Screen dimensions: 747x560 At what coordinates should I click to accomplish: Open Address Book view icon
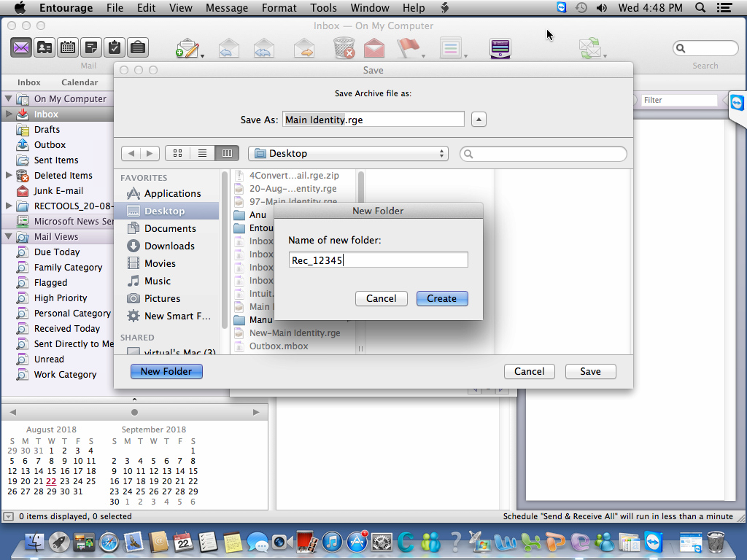click(44, 47)
